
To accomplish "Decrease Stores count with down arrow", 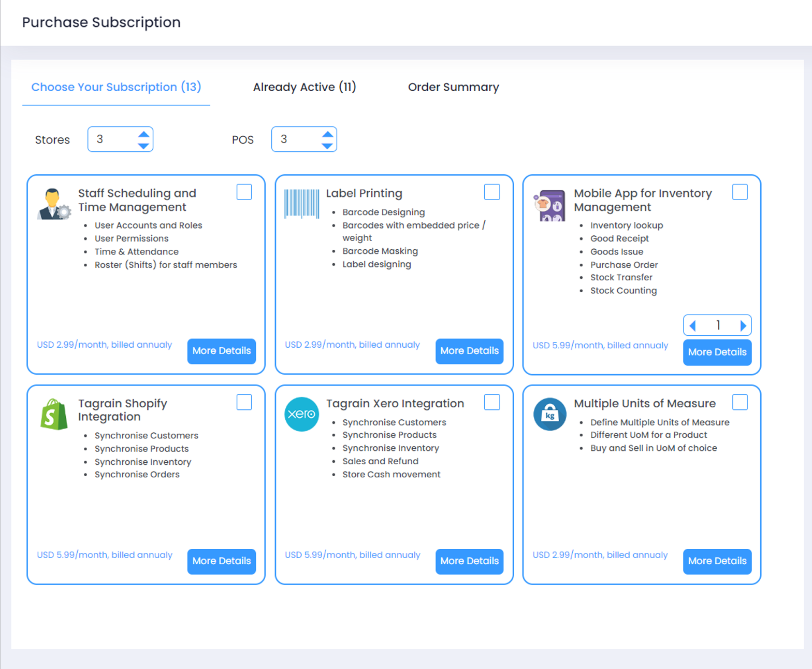I will pyautogui.click(x=143, y=146).
